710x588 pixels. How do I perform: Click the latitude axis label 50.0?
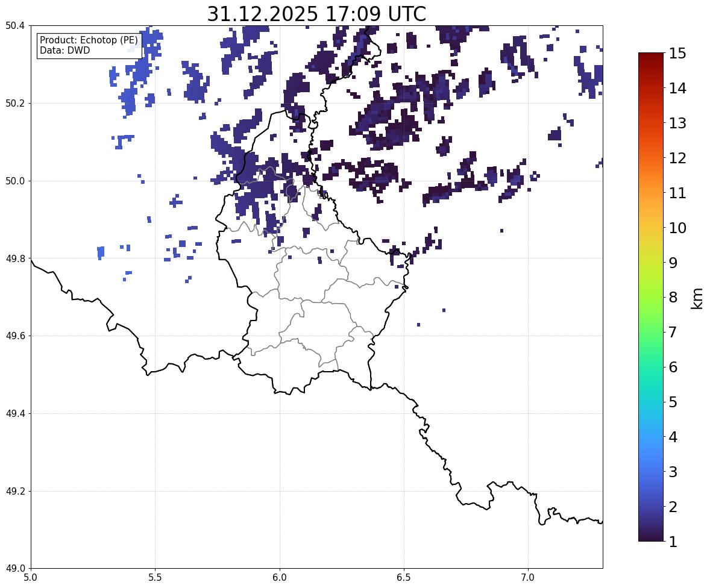click(14, 181)
